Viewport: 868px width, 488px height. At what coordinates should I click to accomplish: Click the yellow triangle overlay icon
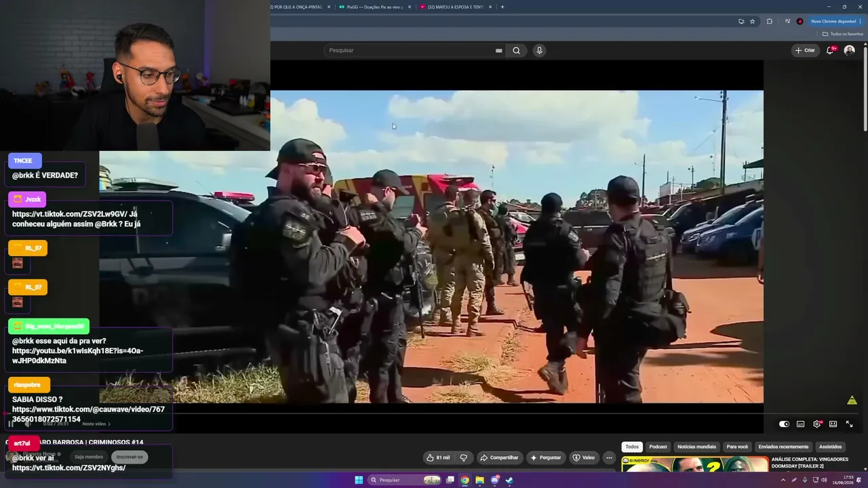click(852, 400)
